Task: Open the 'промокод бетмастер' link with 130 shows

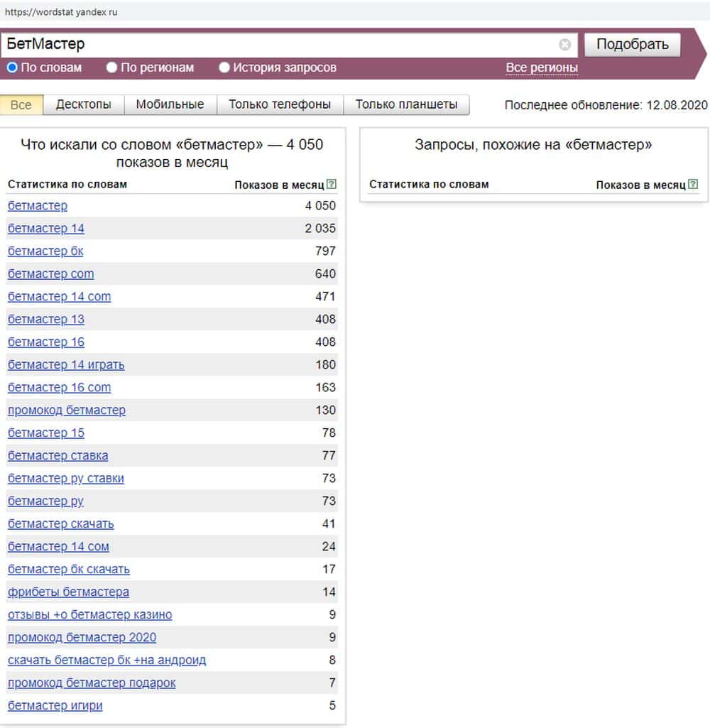Action: click(x=66, y=411)
